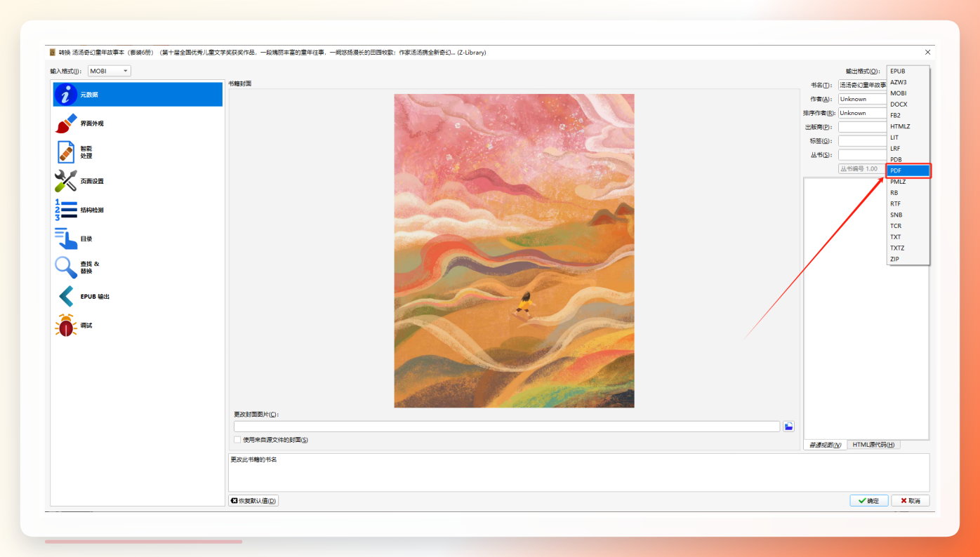Open the EPUB 输出 section icon
This screenshot has height=557, width=980.
pos(66,297)
